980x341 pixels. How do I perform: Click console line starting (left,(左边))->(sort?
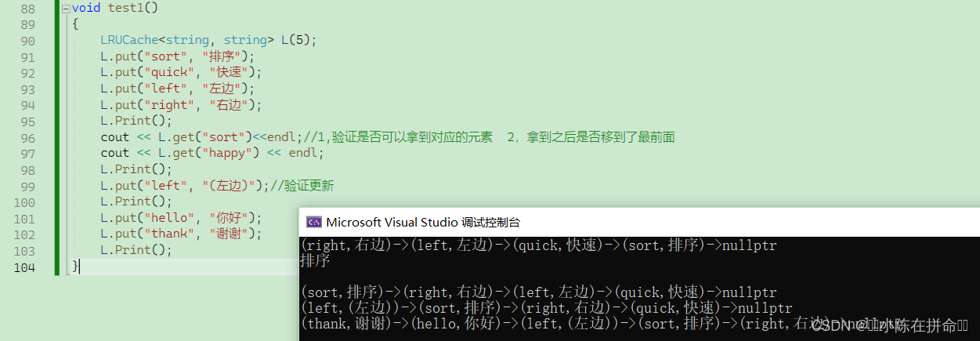tap(546, 308)
